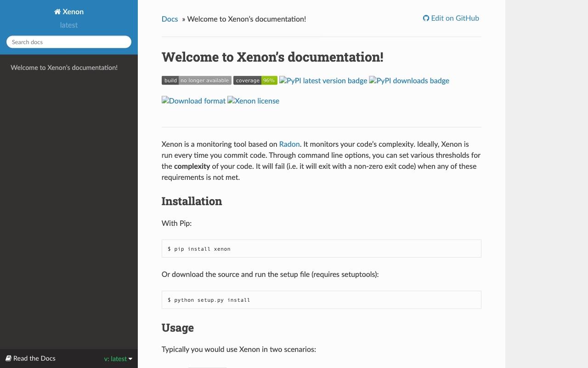588x368 pixels.
Task: Click the Read the Docs footer label
Action: tap(34, 358)
